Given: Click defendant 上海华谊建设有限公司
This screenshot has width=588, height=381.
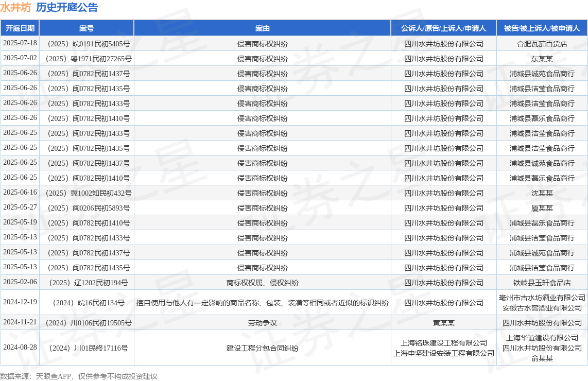Looking at the screenshot, I should click(x=542, y=338).
